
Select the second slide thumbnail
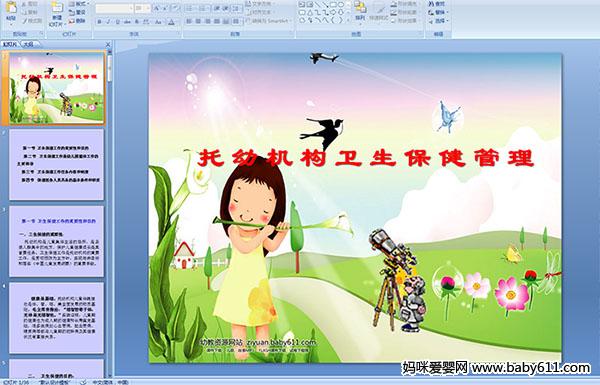coord(56,165)
